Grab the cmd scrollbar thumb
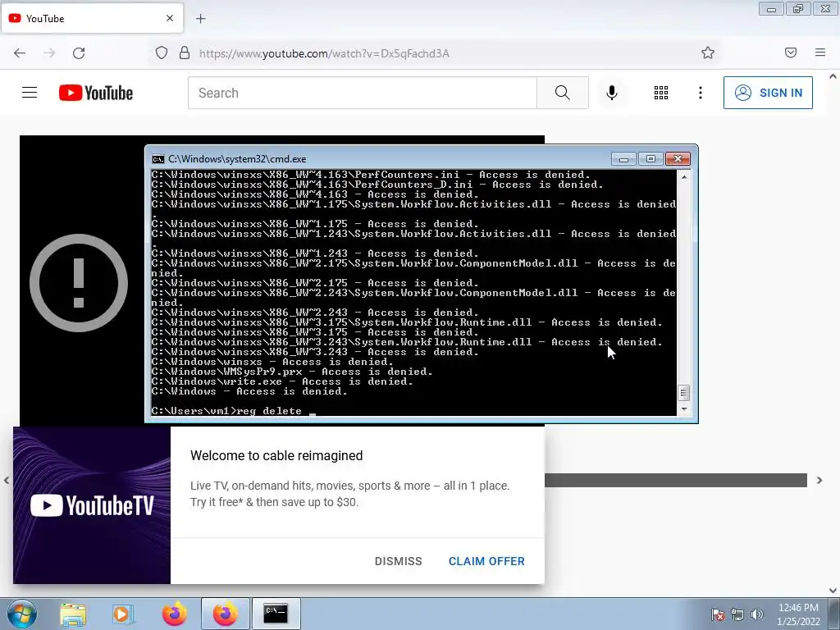 pyautogui.click(x=683, y=393)
